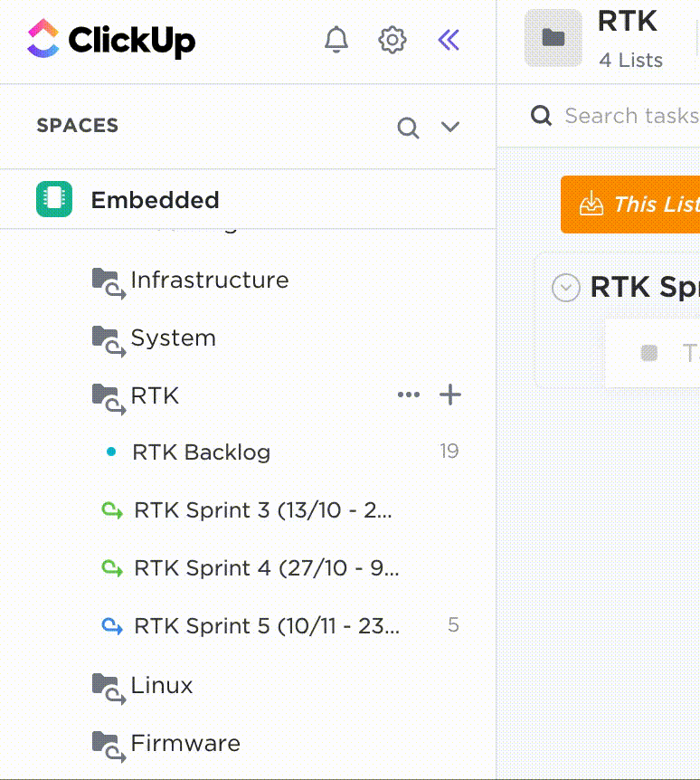Click the ClickUp logo
This screenshot has width=700, height=780.
(111, 39)
